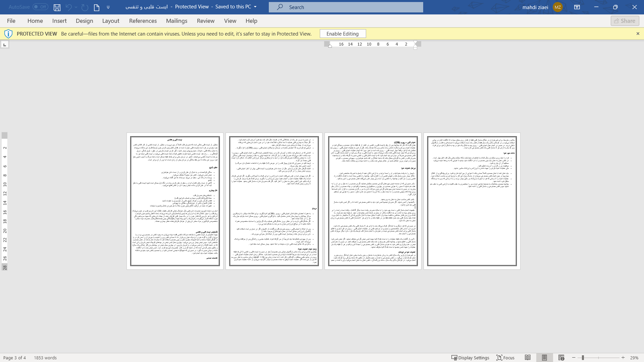Click Page 3 of 4 status indicator

click(x=14, y=358)
